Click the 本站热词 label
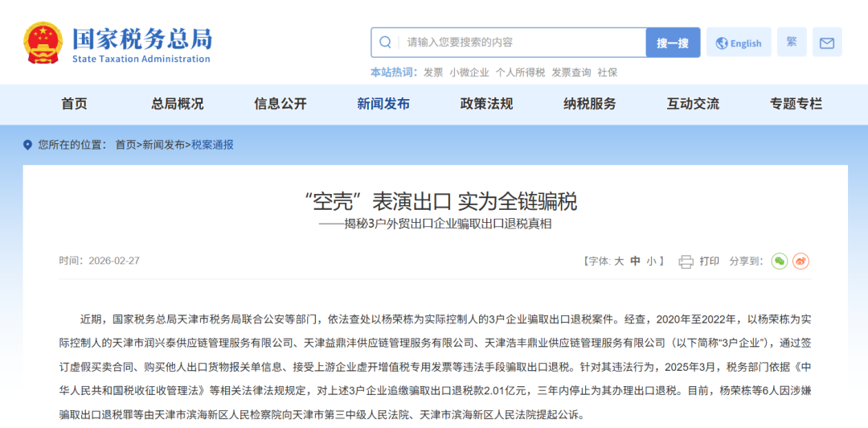Image resolution: width=868 pixels, height=428 pixels. (393, 72)
